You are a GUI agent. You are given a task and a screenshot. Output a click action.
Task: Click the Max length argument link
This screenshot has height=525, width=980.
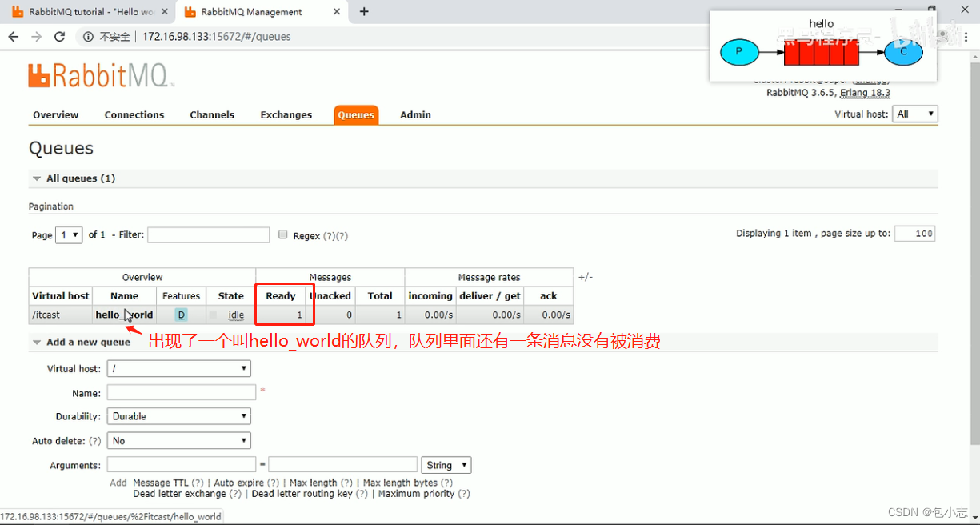(x=314, y=483)
